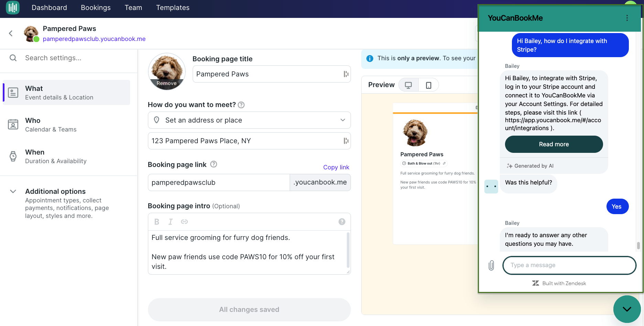Open the Set an address or place dropdown

(x=249, y=120)
